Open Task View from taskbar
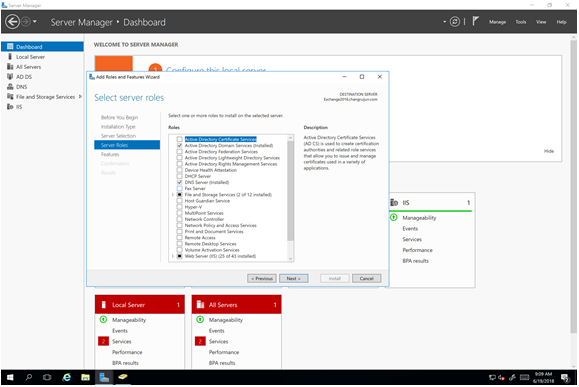The width and height of the screenshot is (579, 387). pyautogui.click(x=47, y=377)
